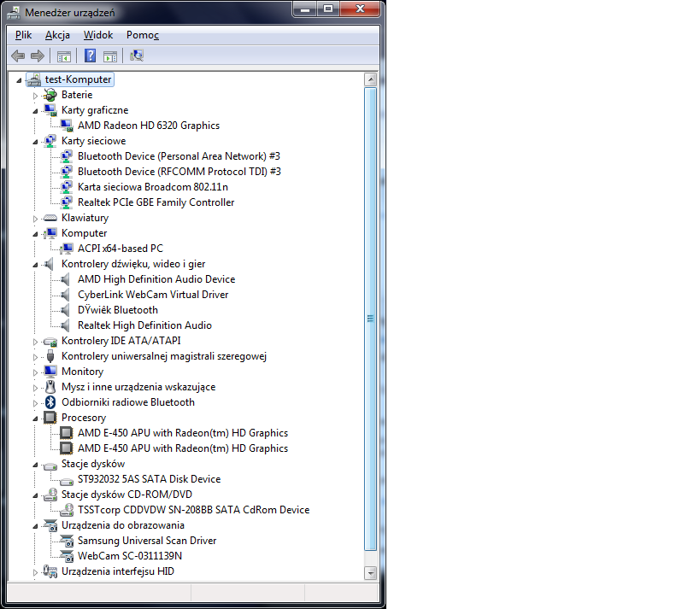Click the Bluetooth icon of Odbiorniki radiowe

[x=50, y=402]
